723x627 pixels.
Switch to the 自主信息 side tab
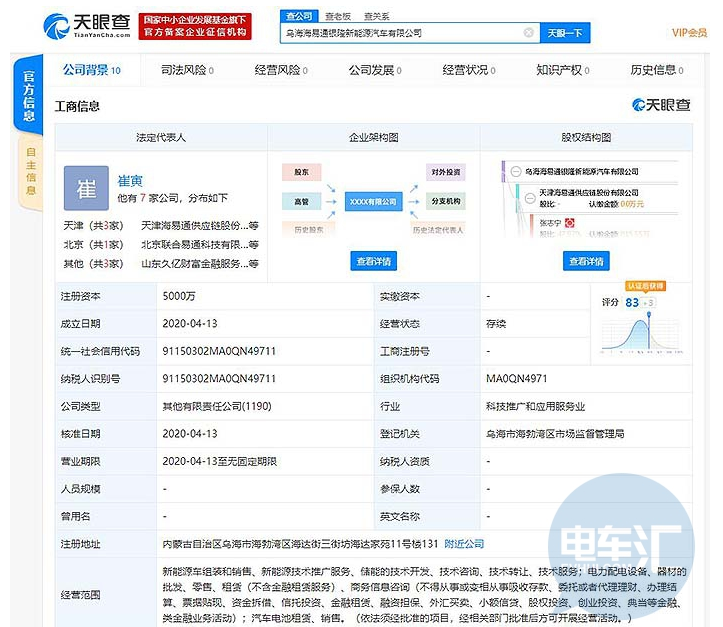(30, 170)
